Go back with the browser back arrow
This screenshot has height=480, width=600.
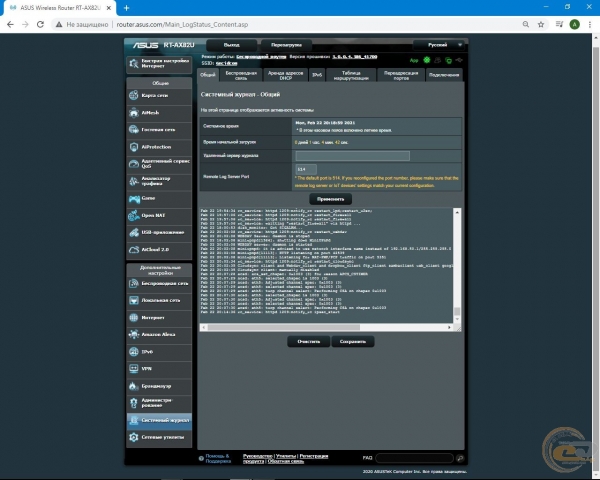(x=10, y=24)
